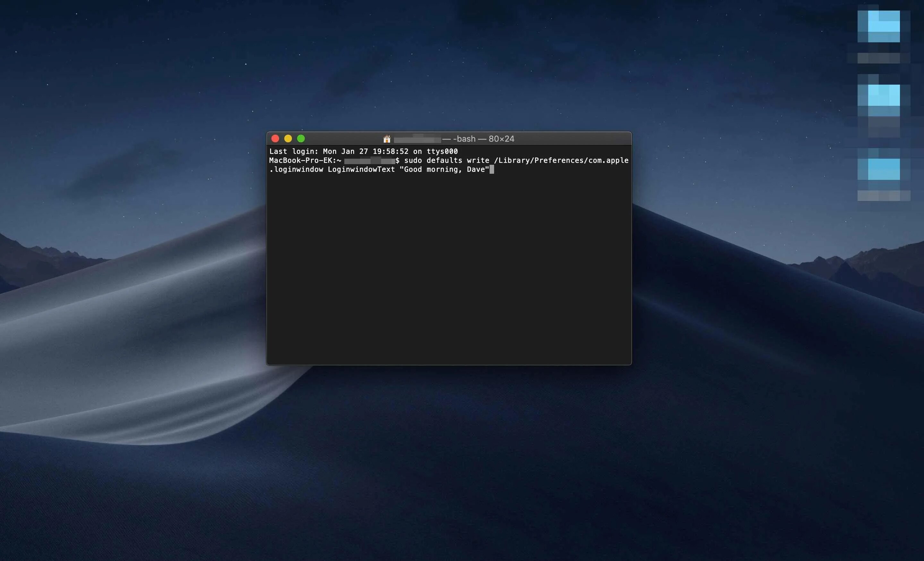Click the "Good morning, Dave" string
Viewport: 924px width, 561px height.
pyautogui.click(x=444, y=170)
